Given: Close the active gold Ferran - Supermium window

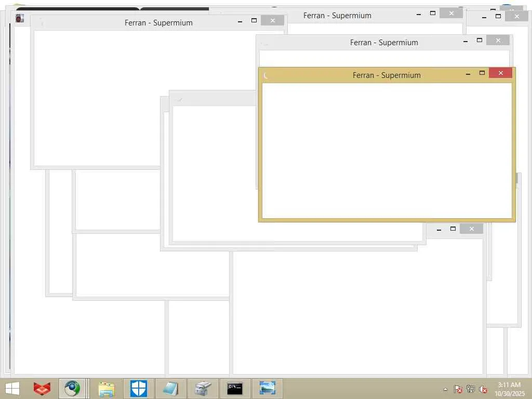Looking at the screenshot, I should point(500,73).
